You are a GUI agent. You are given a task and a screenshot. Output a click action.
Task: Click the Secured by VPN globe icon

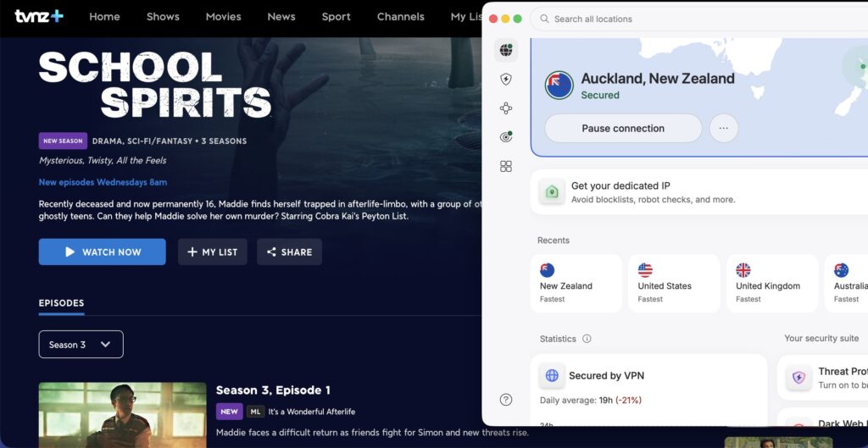(x=552, y=375)
